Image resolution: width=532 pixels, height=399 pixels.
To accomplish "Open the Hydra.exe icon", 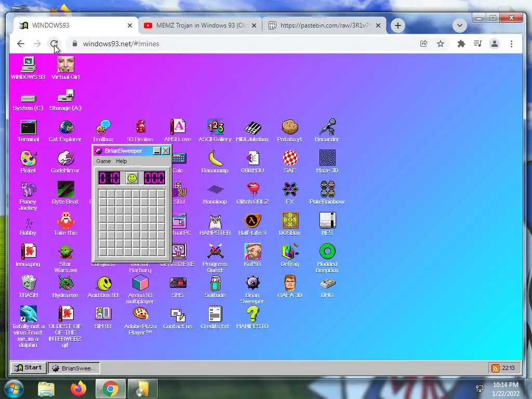I will click(65, 287).
